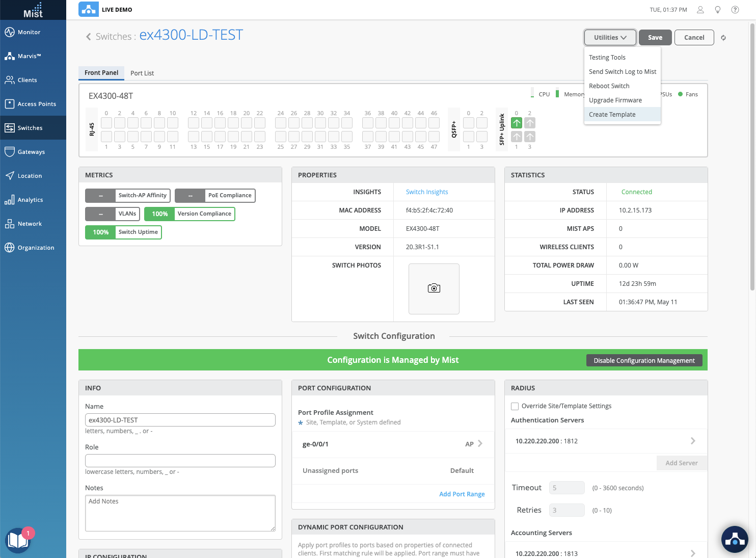Open the Marvis chat assistant bubble
The height and width of the screenshot is (558, 756).
point(734,539)
